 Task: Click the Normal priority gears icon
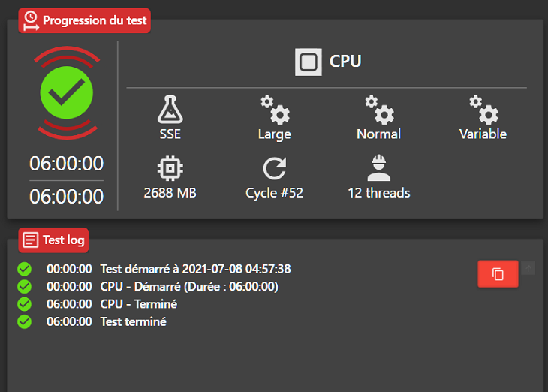click(379, 110)
